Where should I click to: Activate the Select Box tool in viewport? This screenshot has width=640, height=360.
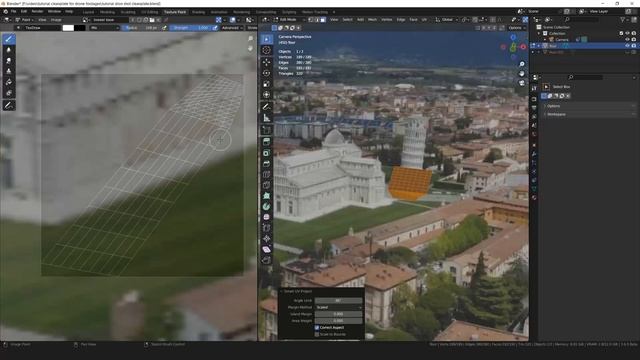[267, 39]
